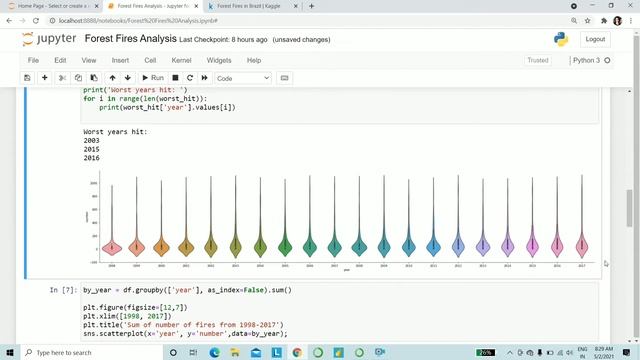The height and width of the screenshot is (360, 640).
Task: Click the page vertical scrollbar thumb
Action: [630, 208]
